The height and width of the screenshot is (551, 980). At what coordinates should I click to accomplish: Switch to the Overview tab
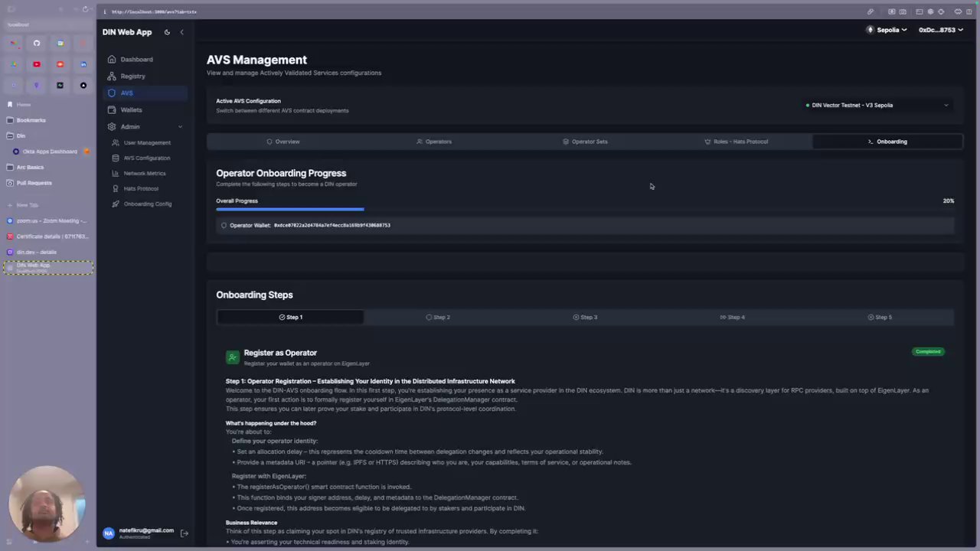(x=283, y=142)
